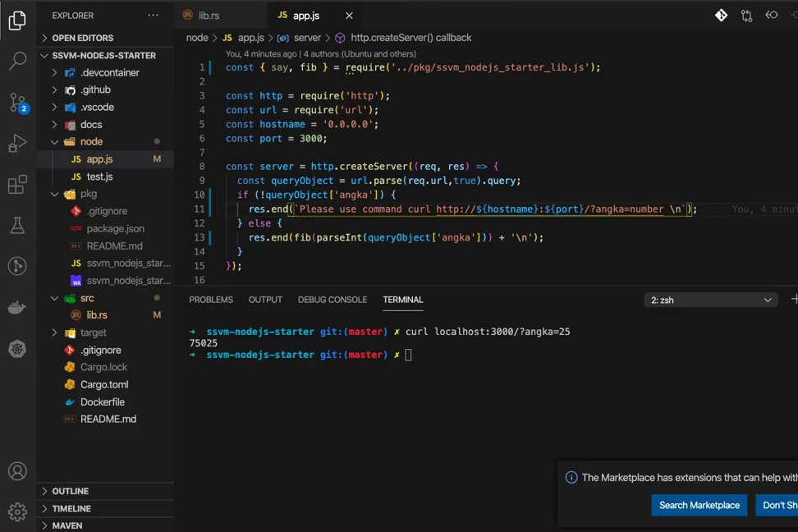The image size is (798, 532).
Task: Click the terminal prompt cursor line
Action: tap(300, 355)
